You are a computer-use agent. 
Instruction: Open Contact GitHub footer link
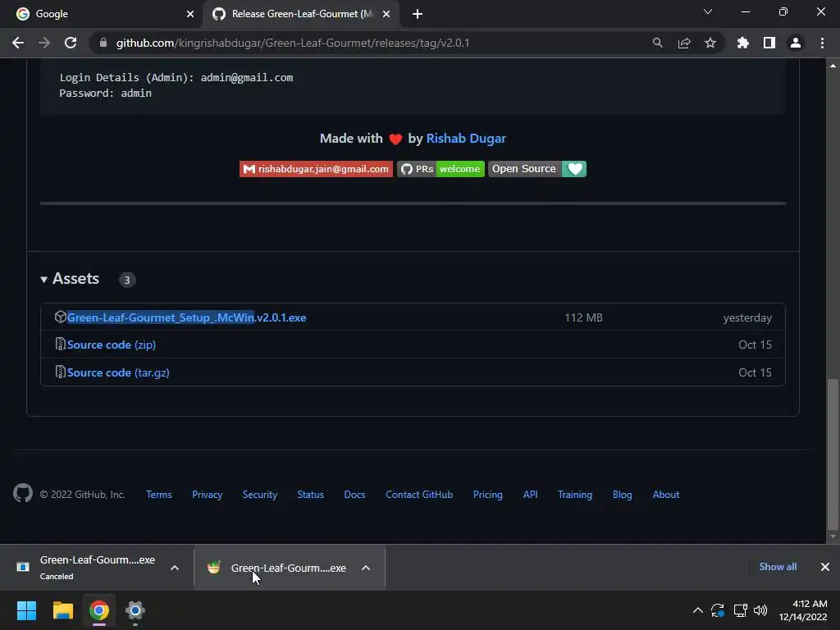point(419,495)
